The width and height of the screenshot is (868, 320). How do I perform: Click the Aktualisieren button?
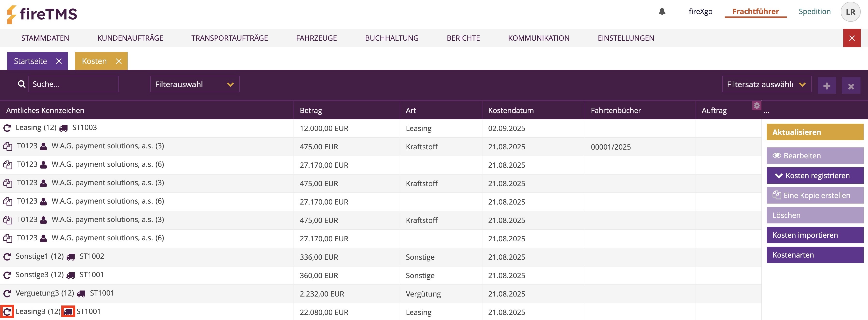814,132
